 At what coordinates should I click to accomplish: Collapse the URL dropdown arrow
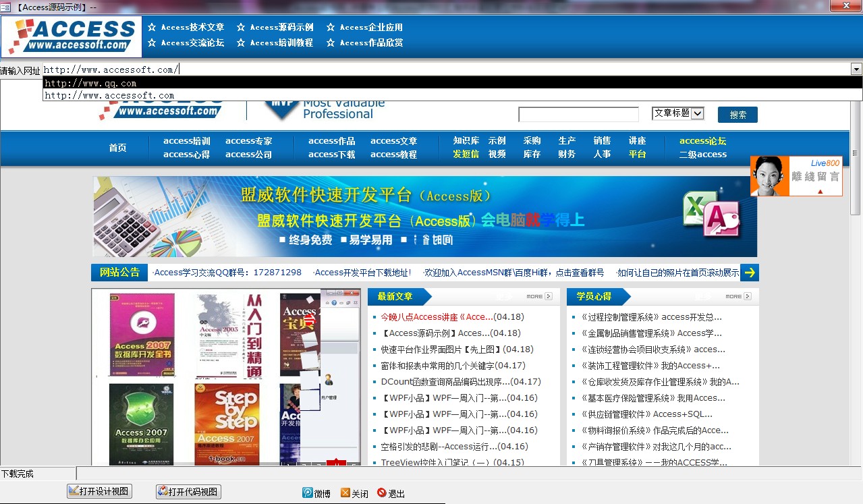tap(856, 69)
